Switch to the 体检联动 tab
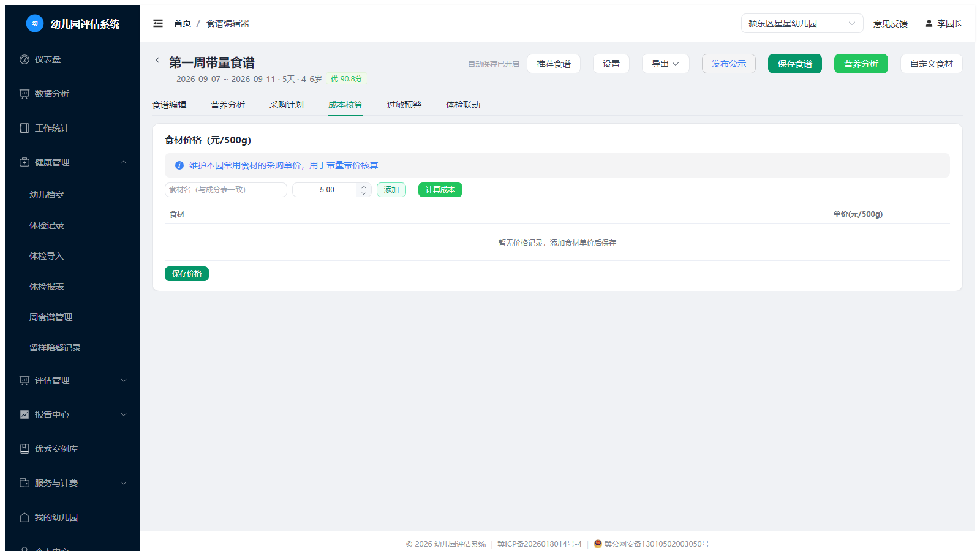 coord(463,105)
